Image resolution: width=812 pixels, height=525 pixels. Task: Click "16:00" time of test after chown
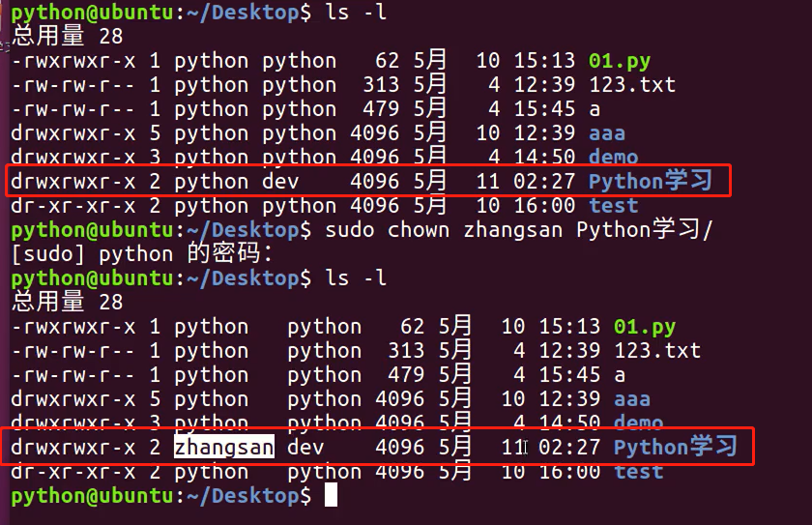point(569,472)
